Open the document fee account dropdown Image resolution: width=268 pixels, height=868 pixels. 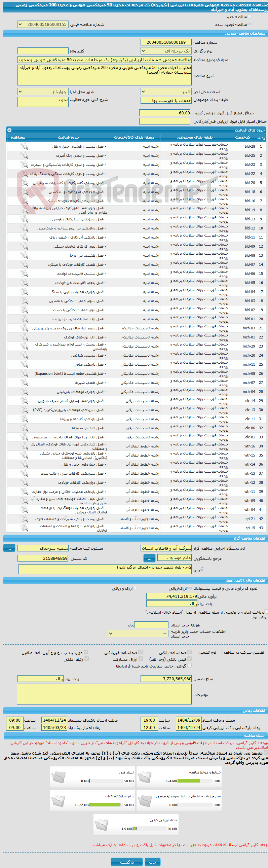click(x=138, y=634)
